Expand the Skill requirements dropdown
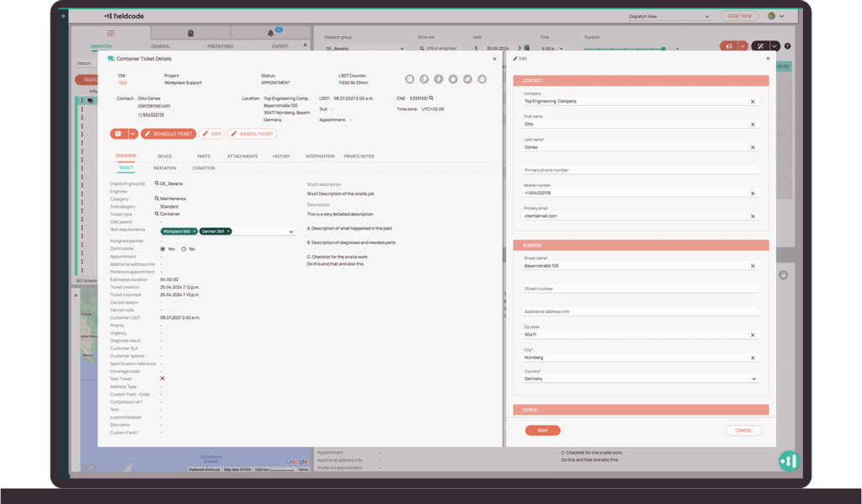This screenshot has height=504, width=862. [291, 231]
